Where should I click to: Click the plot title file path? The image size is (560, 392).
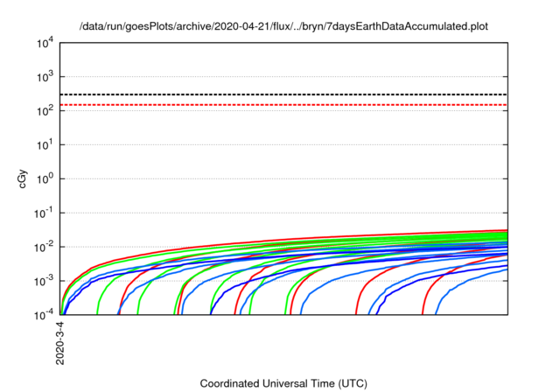click(x=283, y=27)
